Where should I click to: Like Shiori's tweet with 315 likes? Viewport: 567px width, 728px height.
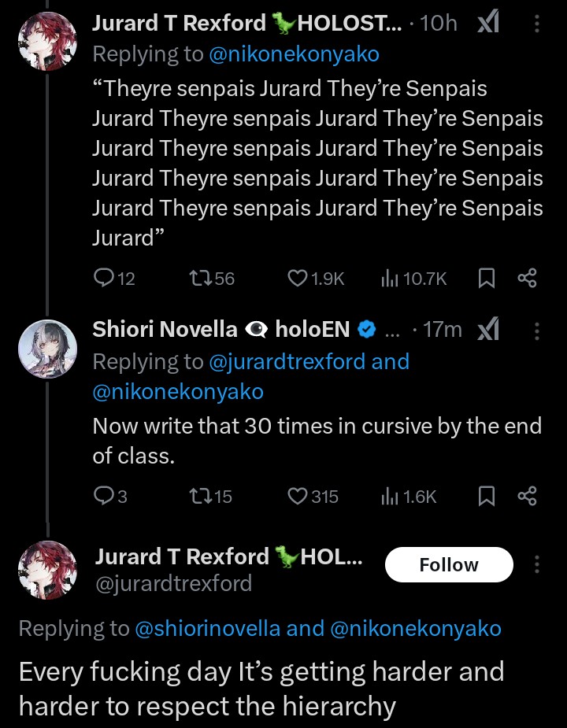(x=297, y=496)
